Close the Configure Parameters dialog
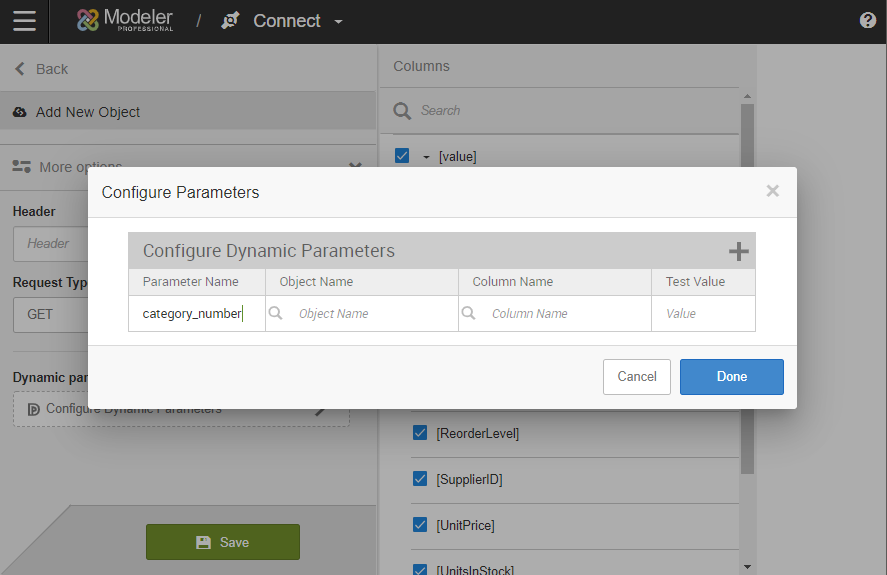This screenshot has width=887, height=575. point(772,191)
